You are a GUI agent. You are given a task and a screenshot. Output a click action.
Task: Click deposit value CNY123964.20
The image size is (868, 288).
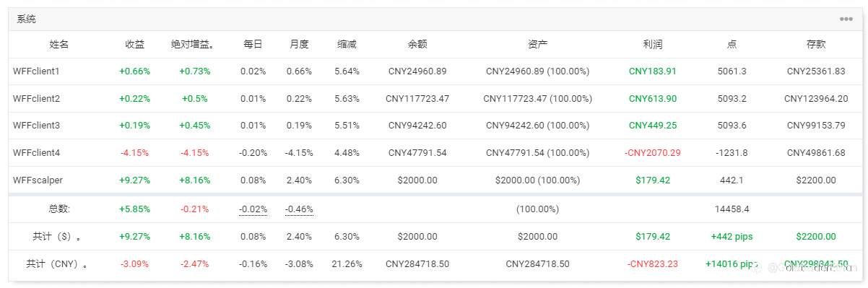[816, 99]
